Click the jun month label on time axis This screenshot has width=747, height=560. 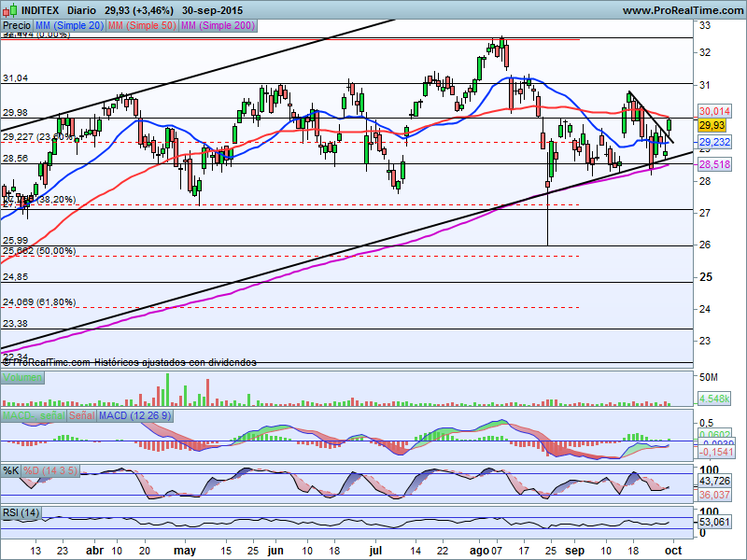click(275, 551)
